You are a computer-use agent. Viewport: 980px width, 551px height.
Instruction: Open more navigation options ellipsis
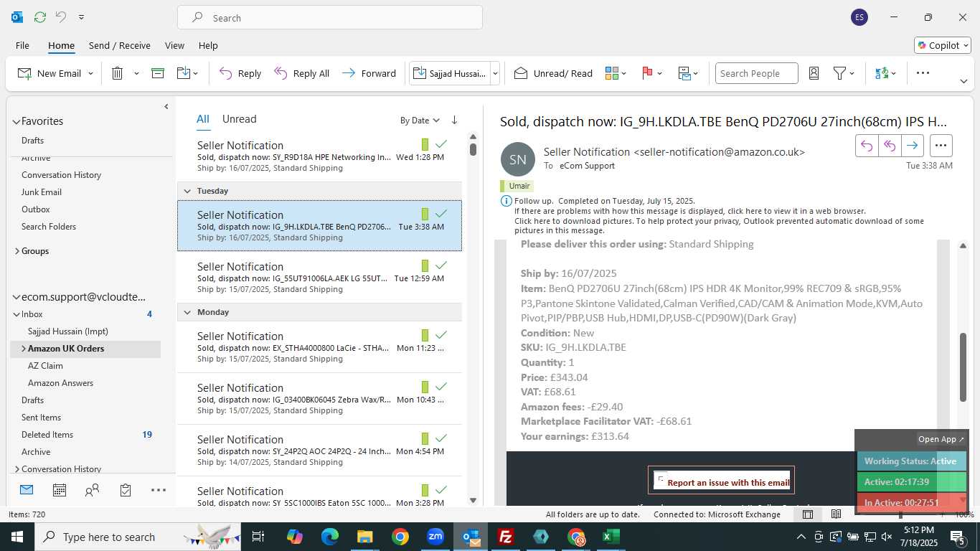pos(159,490)
